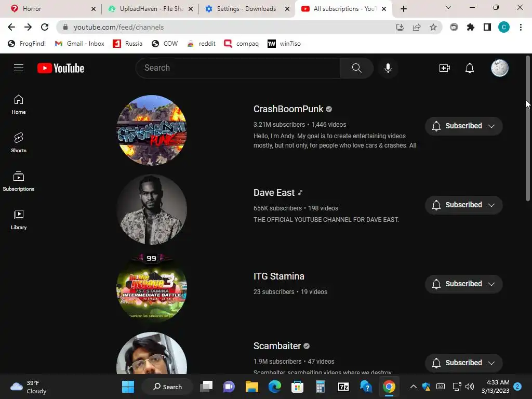Open ITG Stamina channel avatar
This screenshot has height=399, width=532.
pyautogui.click(x=152, y=288)
